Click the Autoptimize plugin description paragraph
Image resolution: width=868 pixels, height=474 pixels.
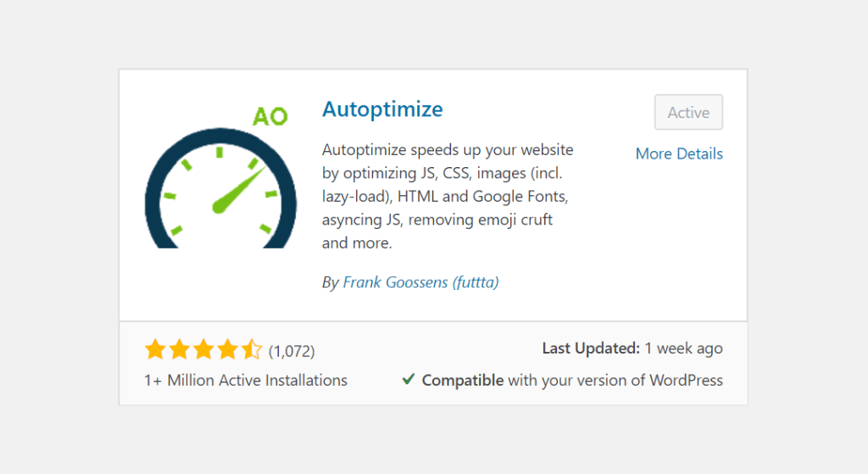pyautogui.click(x=448, y=196)
